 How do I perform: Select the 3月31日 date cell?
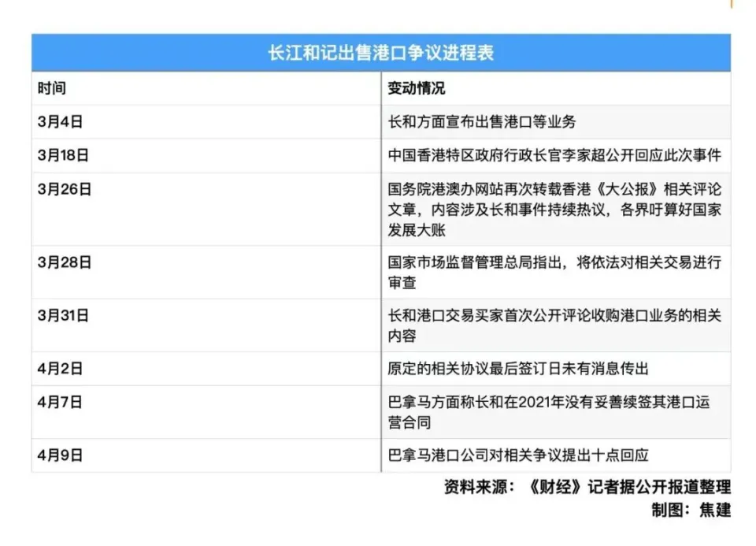[x=63, y=316]
